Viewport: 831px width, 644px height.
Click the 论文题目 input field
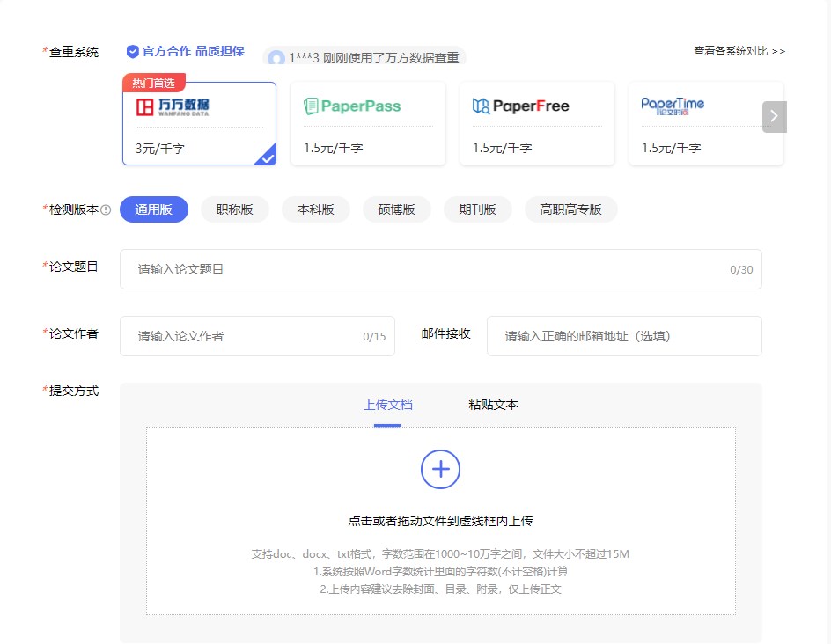tap(431, 269)
